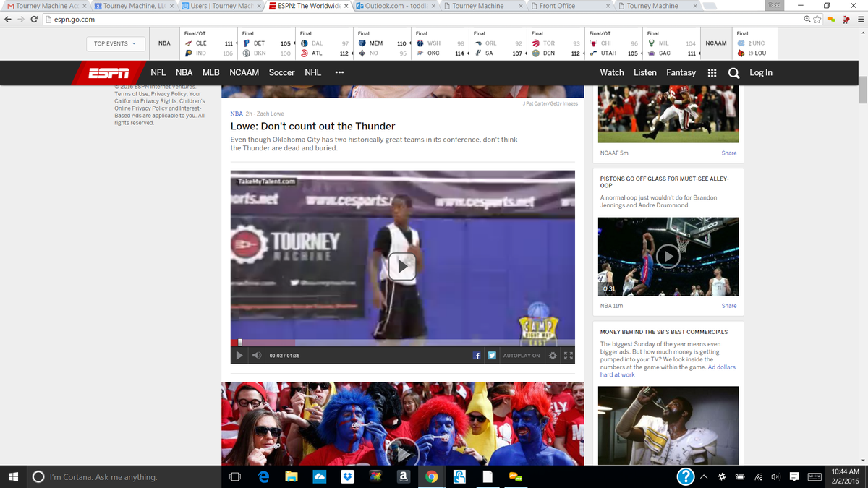Switch to the Outlook.com browser tab
The width and height of the screenshot is (868, 488).
[395, 6]
